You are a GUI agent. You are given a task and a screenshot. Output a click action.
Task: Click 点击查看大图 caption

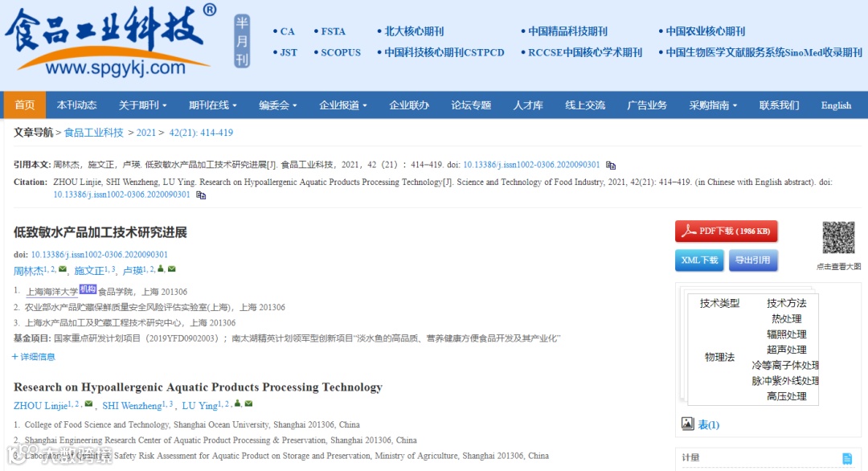838,266
